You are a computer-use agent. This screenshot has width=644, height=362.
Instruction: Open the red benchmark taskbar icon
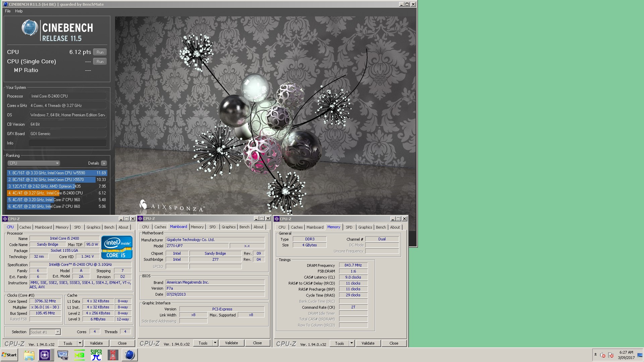[x=113, y=355]
